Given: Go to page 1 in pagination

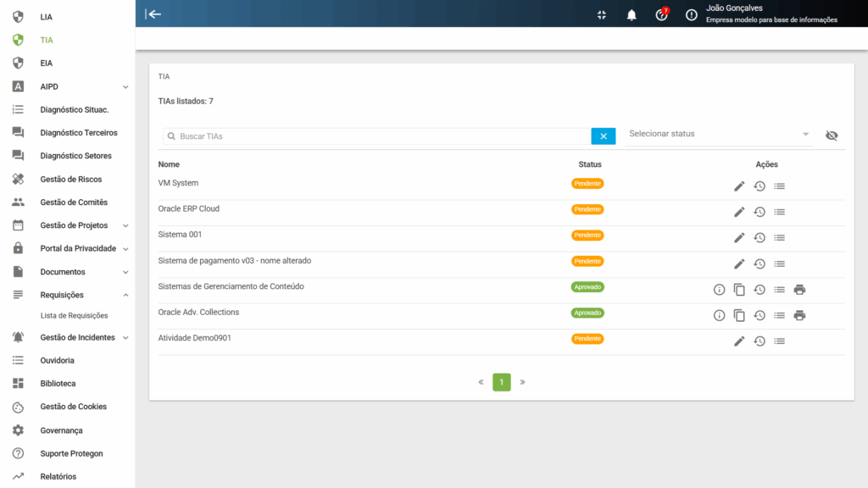Looking at the screenshot, I should point(502,382).
